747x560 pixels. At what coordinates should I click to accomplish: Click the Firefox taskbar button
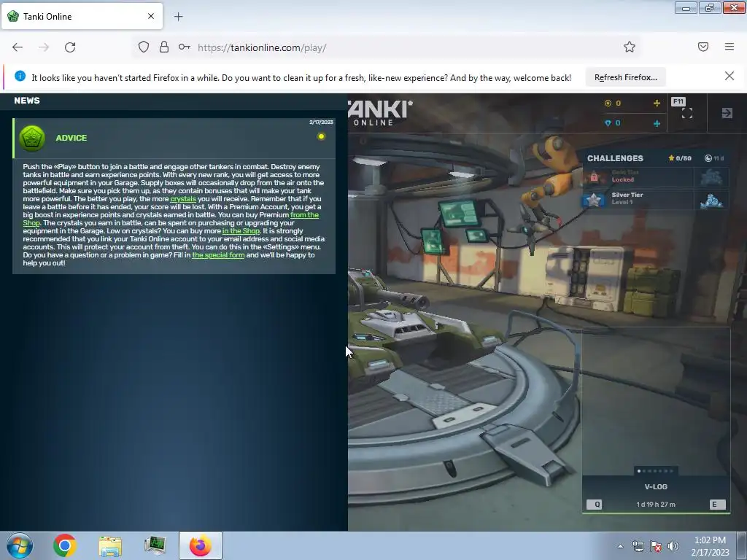tap(201, 545)
